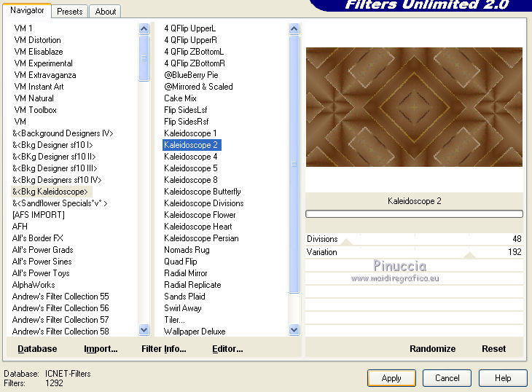
Task: Select Radial Mirror filter
Action: (x=186, y=273)
